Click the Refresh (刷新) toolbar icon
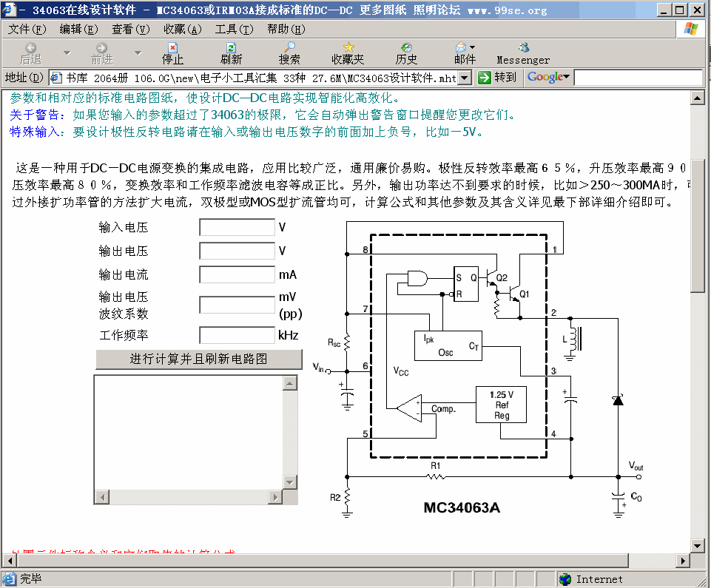This screenshot has height=588, width=711. pos(231,47)
